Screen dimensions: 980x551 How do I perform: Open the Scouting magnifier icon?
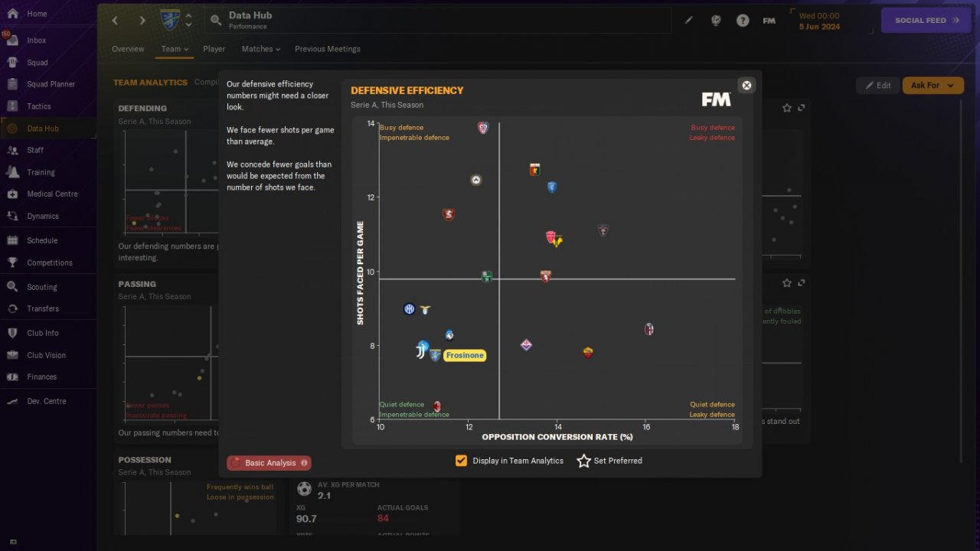click(x=12, y=287)
